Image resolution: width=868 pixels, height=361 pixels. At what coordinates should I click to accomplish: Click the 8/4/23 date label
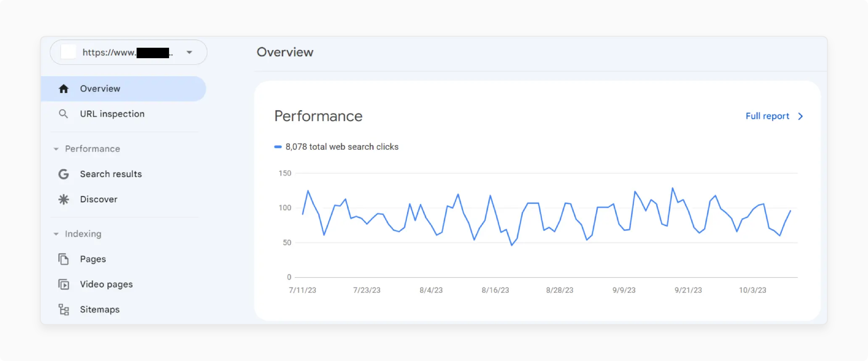(x=431, y=290)
